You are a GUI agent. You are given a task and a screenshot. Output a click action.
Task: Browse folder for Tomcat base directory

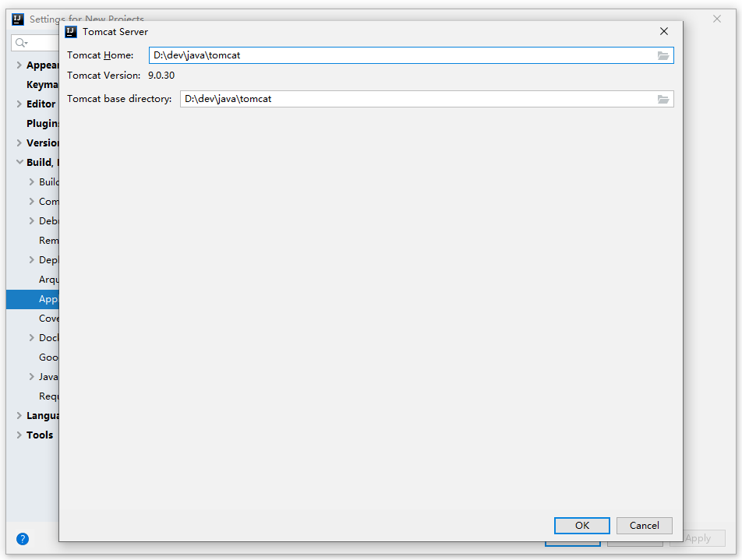coord(663,99)
